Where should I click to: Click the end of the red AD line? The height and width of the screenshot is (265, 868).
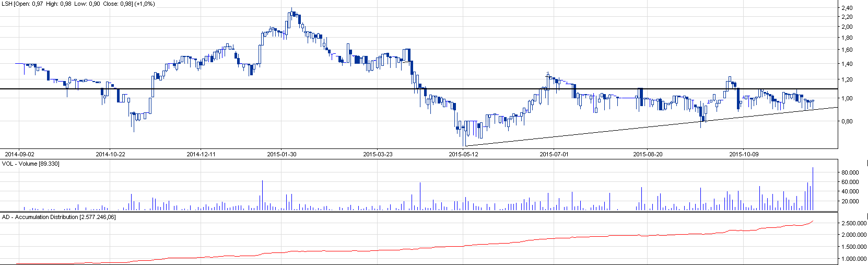(x=813, y=221)
